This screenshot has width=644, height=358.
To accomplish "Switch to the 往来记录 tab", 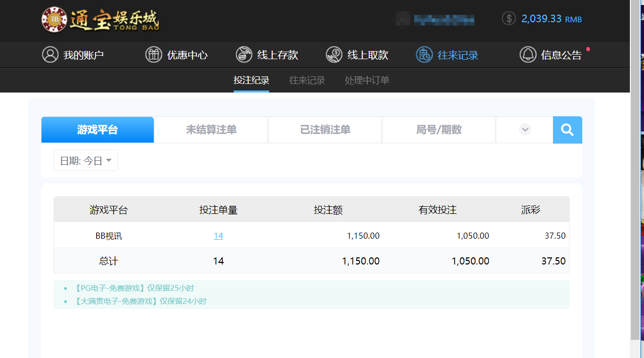I will pyautogui.click(x=307, y=80).
